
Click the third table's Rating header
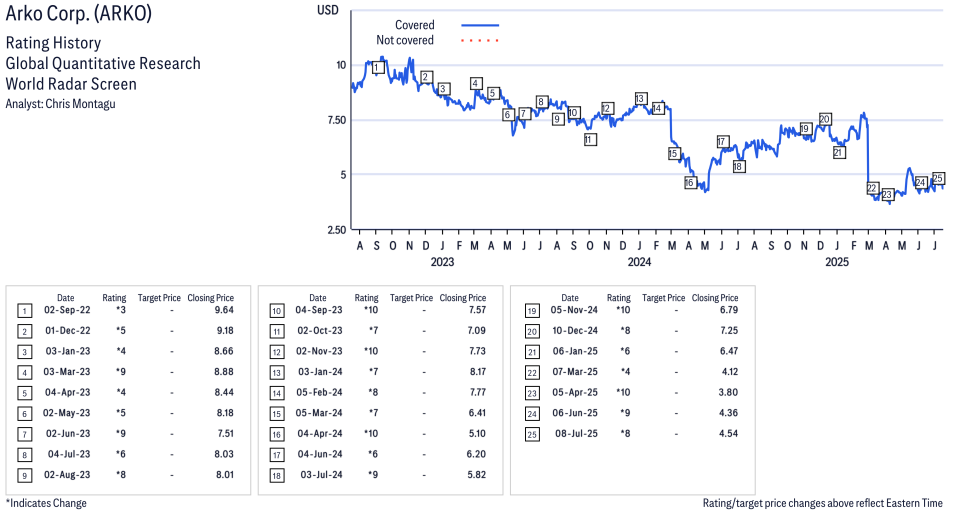[619, 298]
